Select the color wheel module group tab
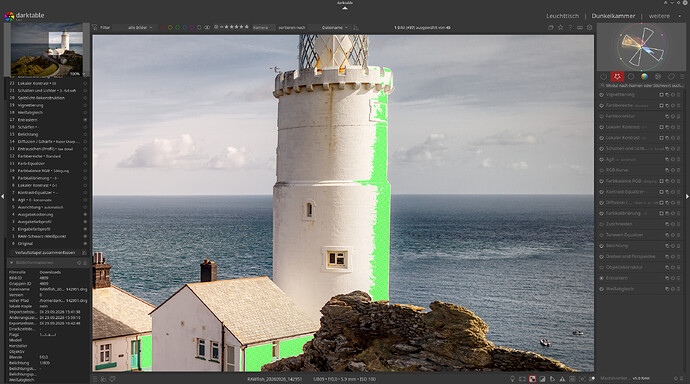Viewport: 690px width, 384px height. coord(644,77)
